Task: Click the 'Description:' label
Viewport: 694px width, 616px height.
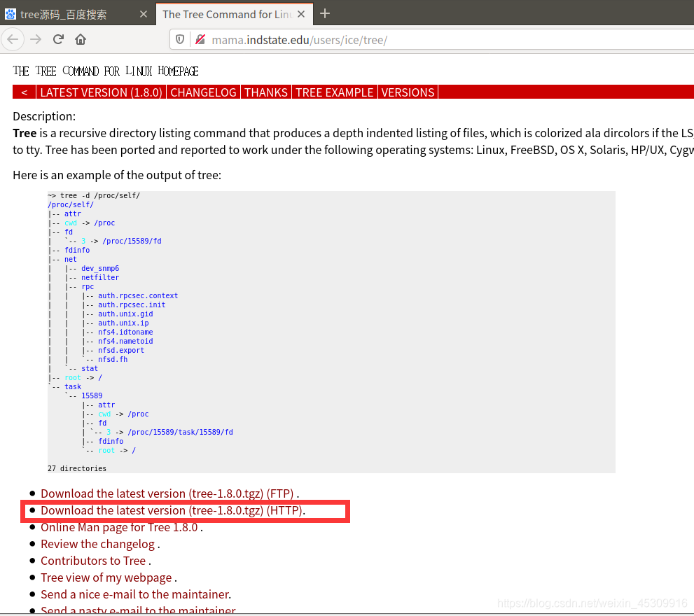Action: pos(44,116)
